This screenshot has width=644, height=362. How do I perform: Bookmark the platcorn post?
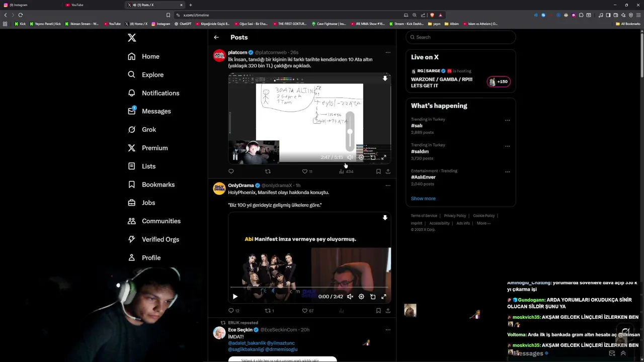378,171
